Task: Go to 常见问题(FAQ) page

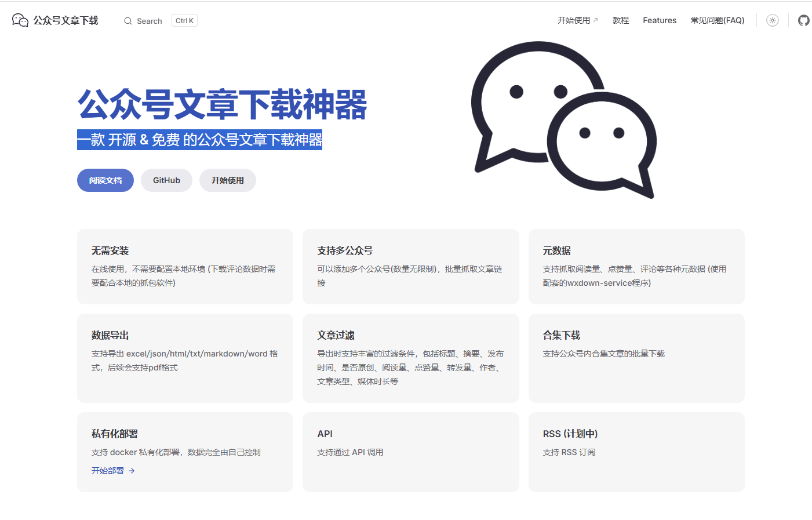Action: pos(717,20)
